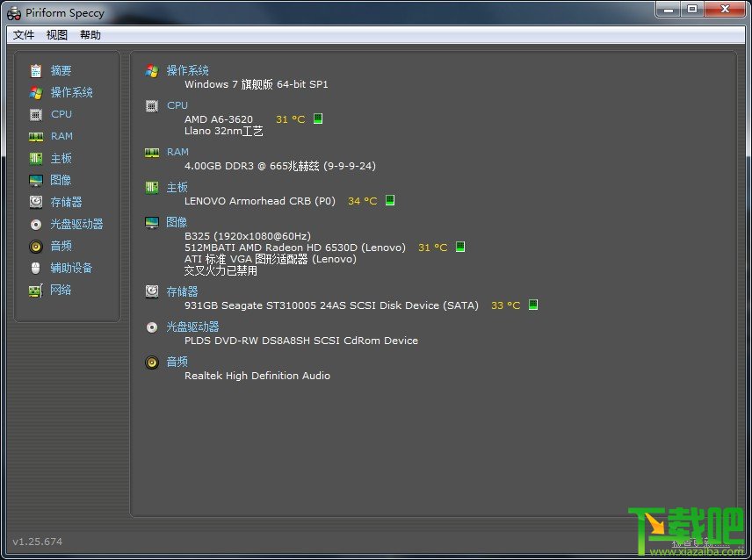Click the memory icon beside the RAM heading
752x560 pixels.
[x=152, y=153]
